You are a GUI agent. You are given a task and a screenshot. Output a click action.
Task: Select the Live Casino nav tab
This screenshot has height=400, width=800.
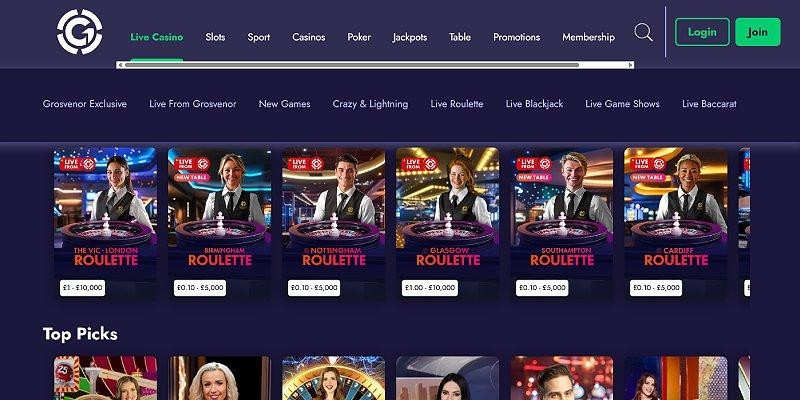pos(157,37)
